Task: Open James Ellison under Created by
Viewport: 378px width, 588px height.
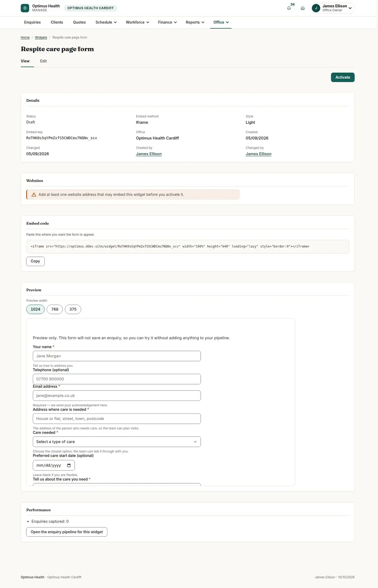Action: click(149, 154)
